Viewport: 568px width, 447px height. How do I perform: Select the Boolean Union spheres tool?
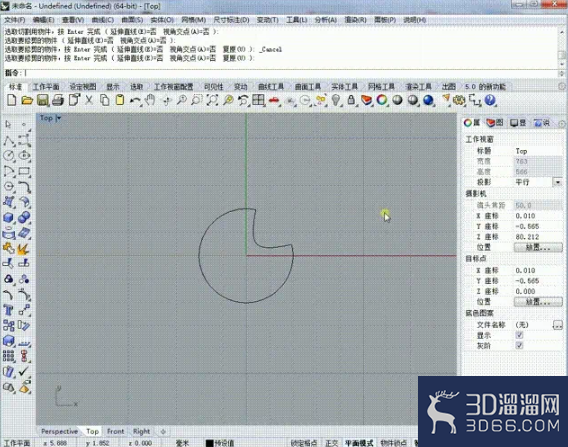pos(24,217)
